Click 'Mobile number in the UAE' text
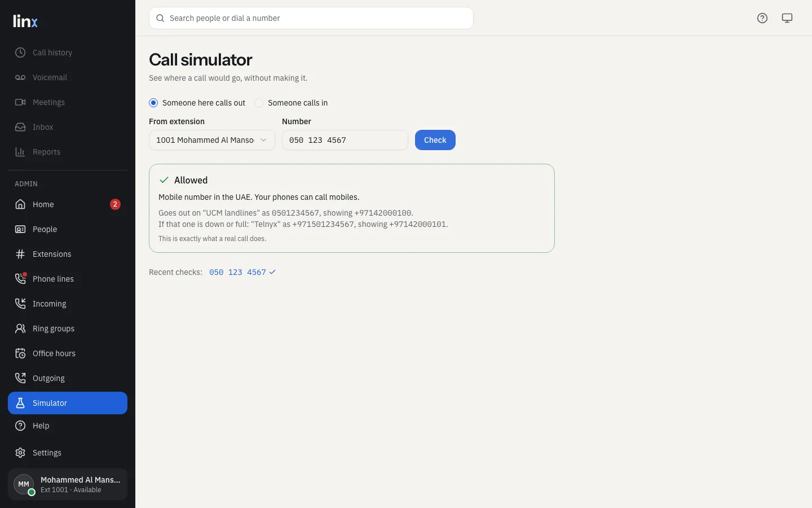 [x=259, y=197]
